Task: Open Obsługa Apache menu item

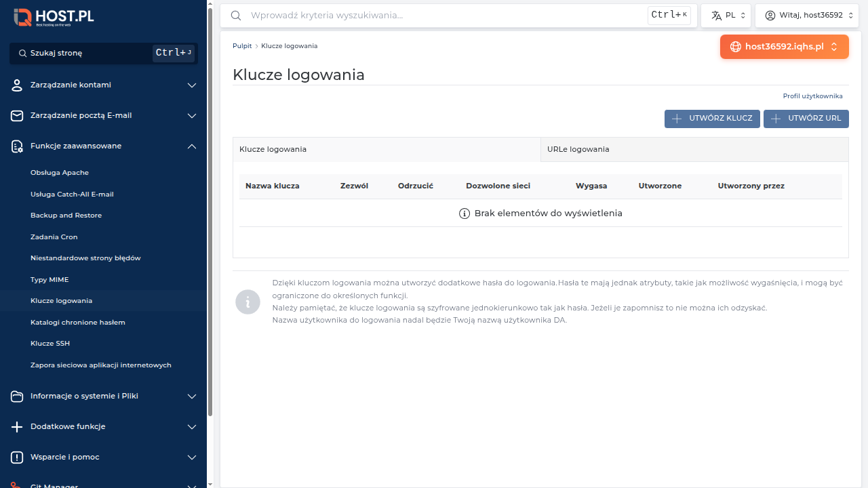Action: pyautogui.click(x=60, y=173)
